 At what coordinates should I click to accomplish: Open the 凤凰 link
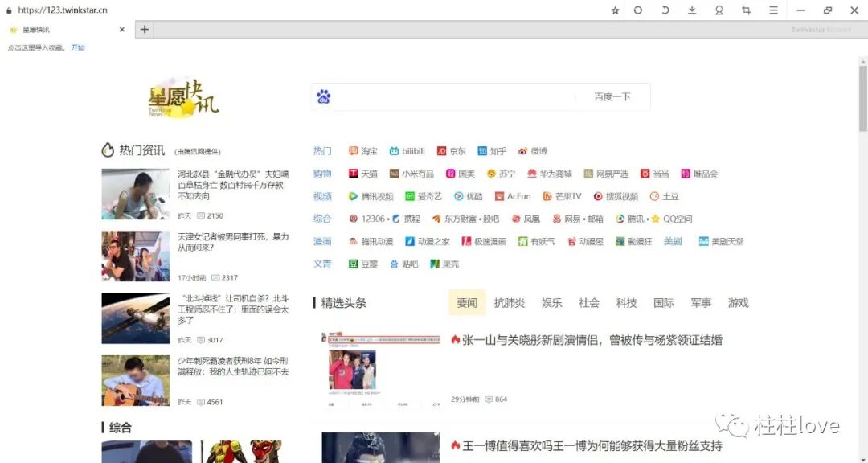coord(526,219)
